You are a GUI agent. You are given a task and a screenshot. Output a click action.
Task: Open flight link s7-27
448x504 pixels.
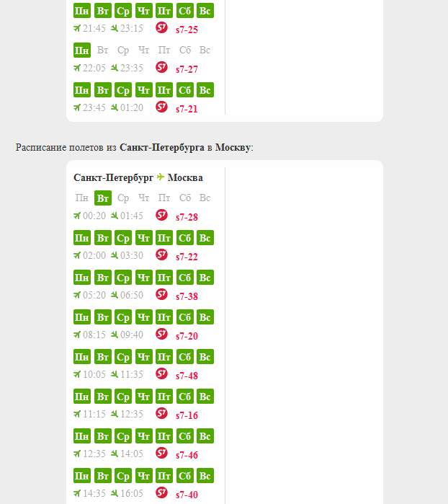(x=187, y=69)
